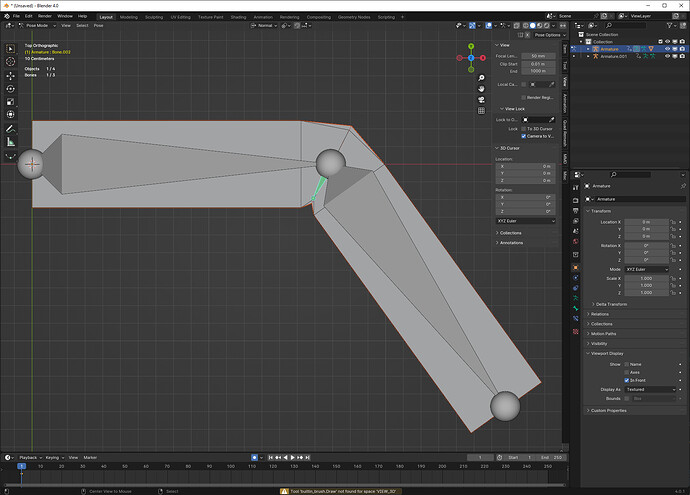Open the XYZ Euler cursor rotation dropdown
The width and height of the screenshot is (690, 495).
pos(526,221)
